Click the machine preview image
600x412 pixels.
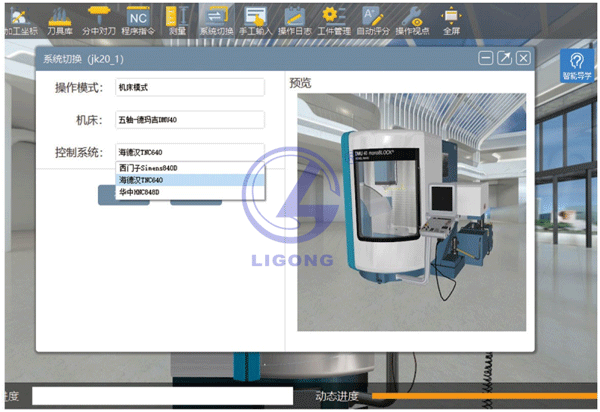click(413, 210)
